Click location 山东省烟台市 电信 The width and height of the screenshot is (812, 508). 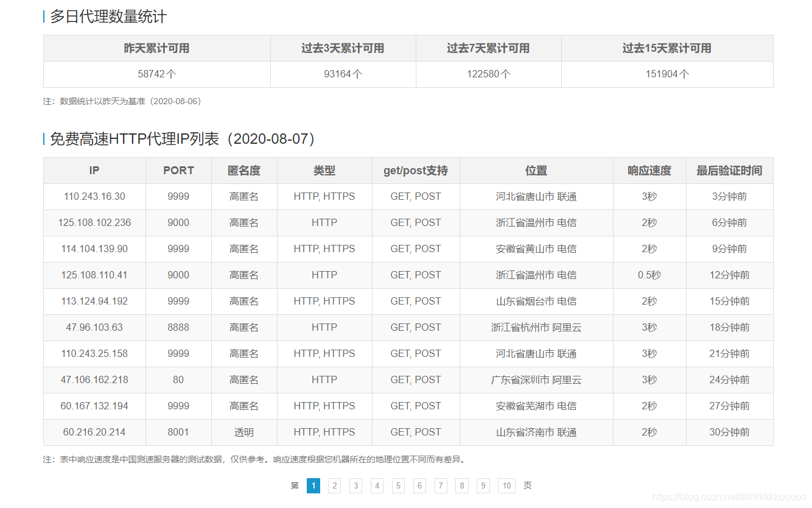pyautogui.click(x=536, y=302)
